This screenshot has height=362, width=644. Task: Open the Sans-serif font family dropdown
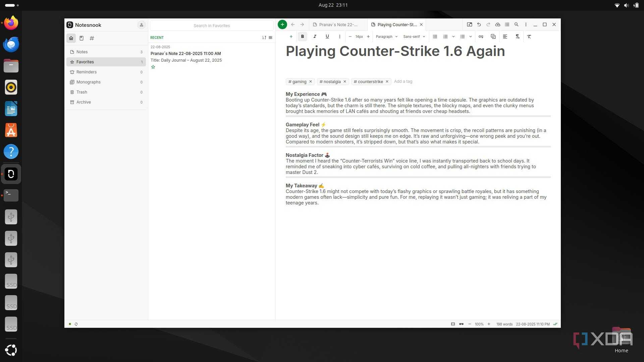pos(414,37)
